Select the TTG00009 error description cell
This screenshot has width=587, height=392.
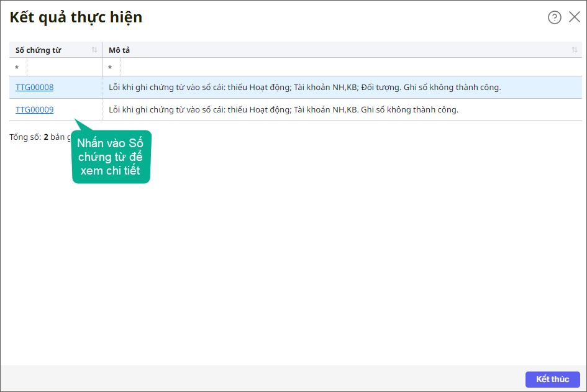[283, 110]
